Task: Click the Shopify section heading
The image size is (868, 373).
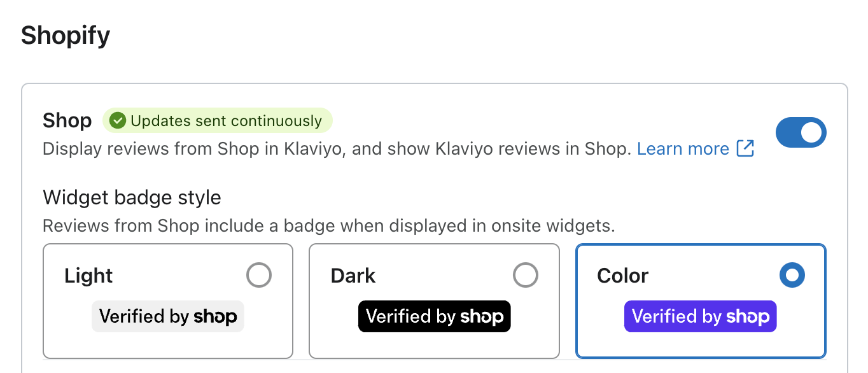Action: (66, 35)
